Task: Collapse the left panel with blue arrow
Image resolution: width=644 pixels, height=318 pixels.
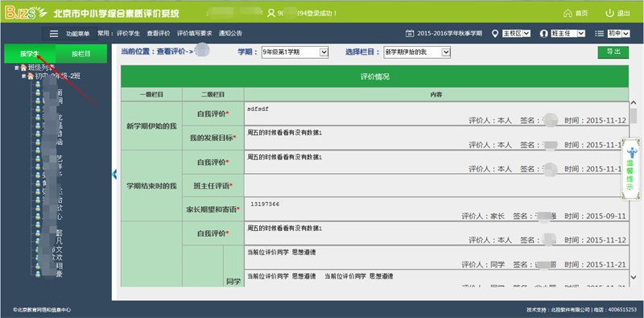Action: [114, 175]
